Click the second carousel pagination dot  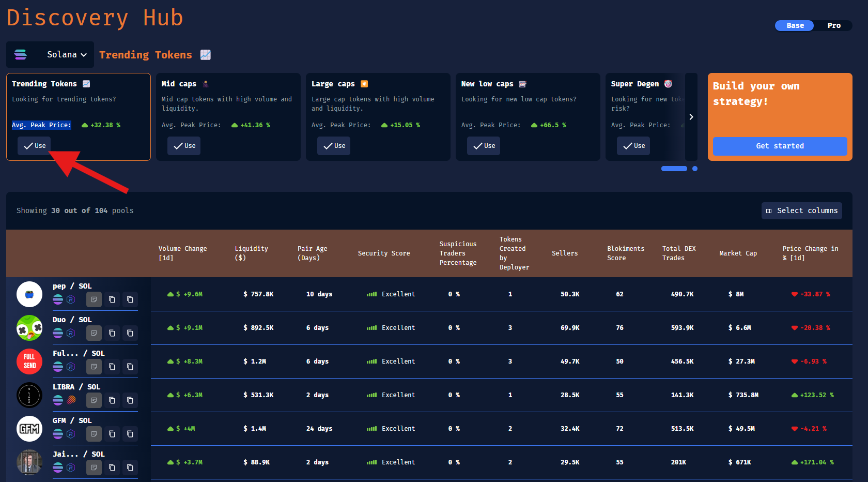695,169
